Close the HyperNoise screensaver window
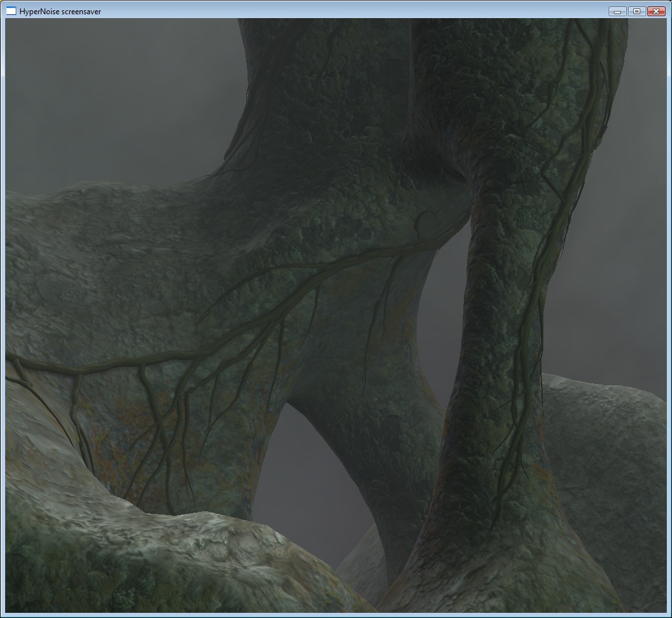Image resolution: width=672 pixels, height=618 pixels. click(656, 11)
